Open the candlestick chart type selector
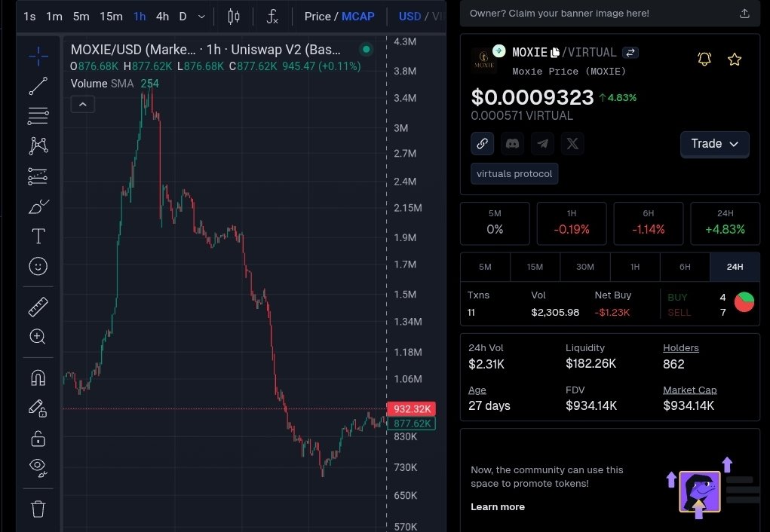 234,17
